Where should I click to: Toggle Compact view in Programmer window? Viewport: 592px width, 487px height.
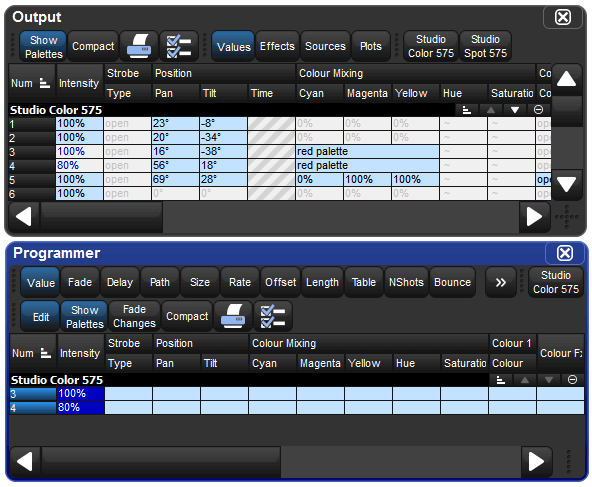click(187, 316)
